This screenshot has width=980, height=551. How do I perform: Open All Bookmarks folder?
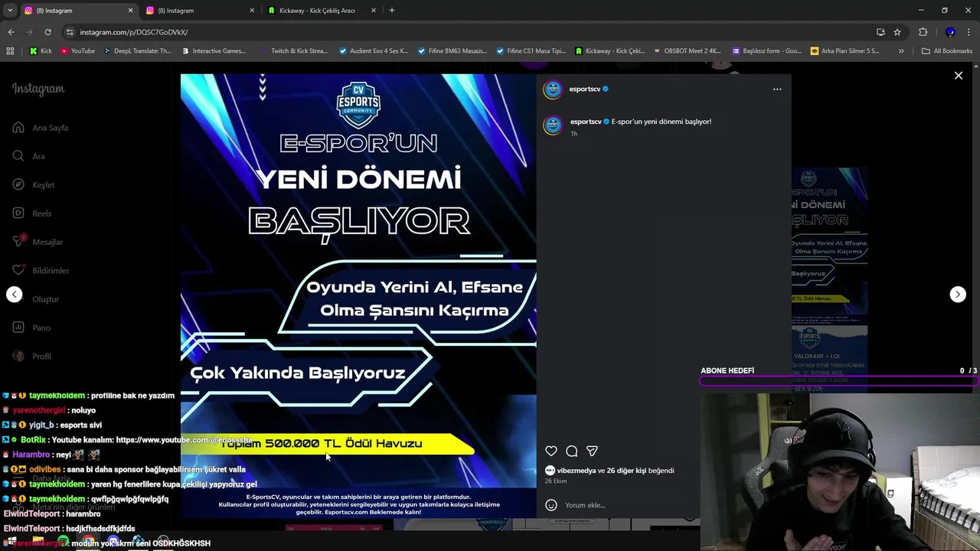(947, 51)
